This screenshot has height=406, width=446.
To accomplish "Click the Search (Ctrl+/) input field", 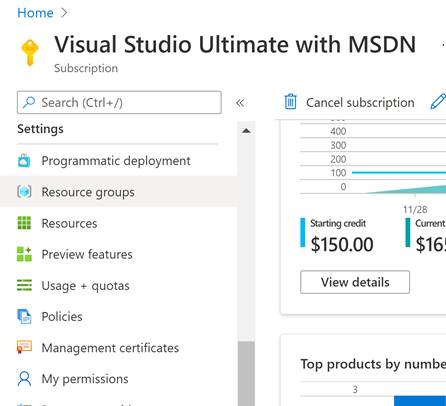I will (x=119, y=102).
